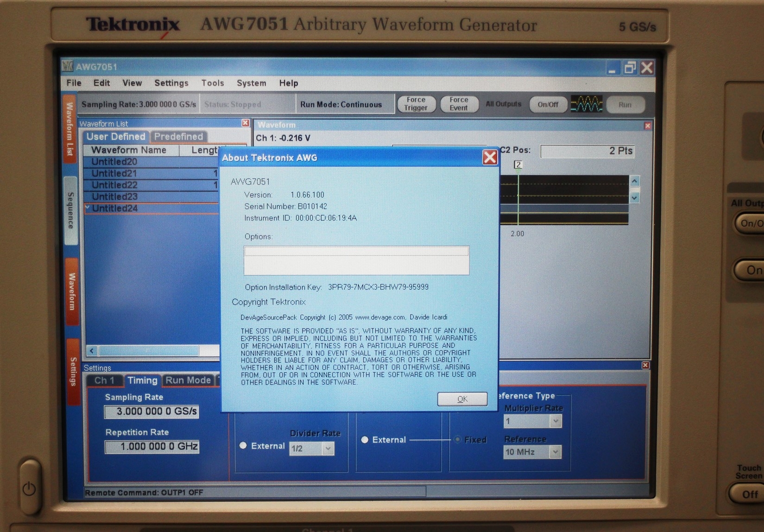Toggle All Outputs On/Off button
The width and height of the screenshot is (764, 532).
(x=548, y=104)
